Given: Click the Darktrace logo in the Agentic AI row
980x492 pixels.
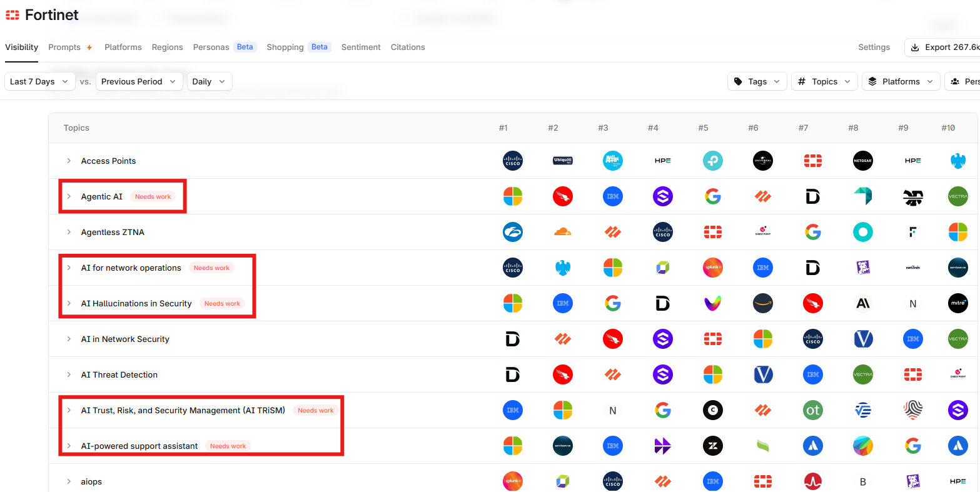Looking at the screenshot, I should point(813,196).
